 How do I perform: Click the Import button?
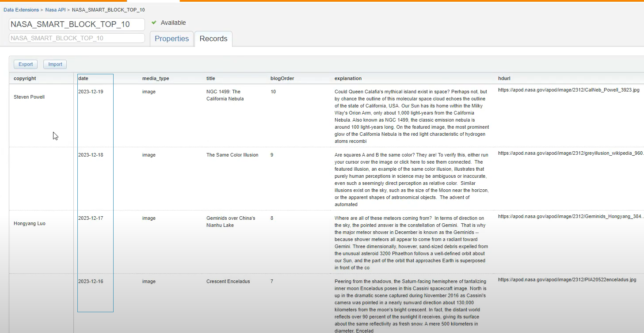tap(54, 64)
